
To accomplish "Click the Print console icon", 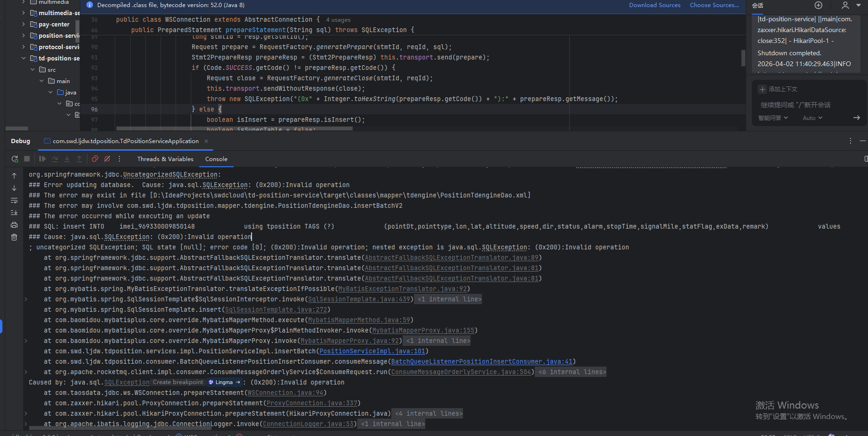I will click(x=14, y=225).
